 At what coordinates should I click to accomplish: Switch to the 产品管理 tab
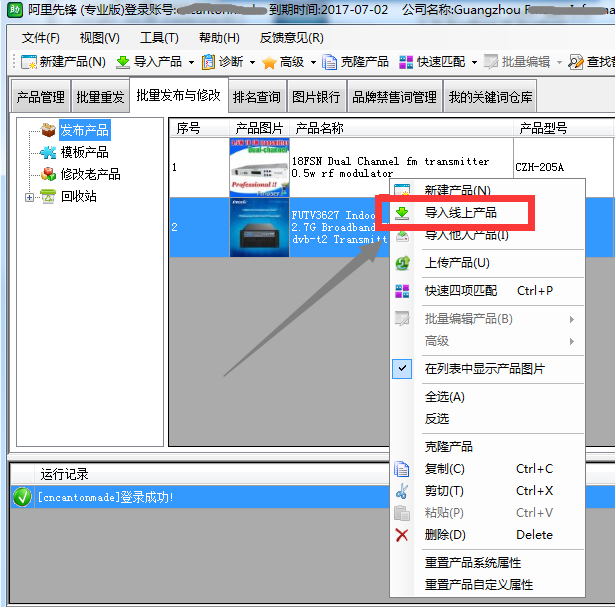tap(40, 96)
